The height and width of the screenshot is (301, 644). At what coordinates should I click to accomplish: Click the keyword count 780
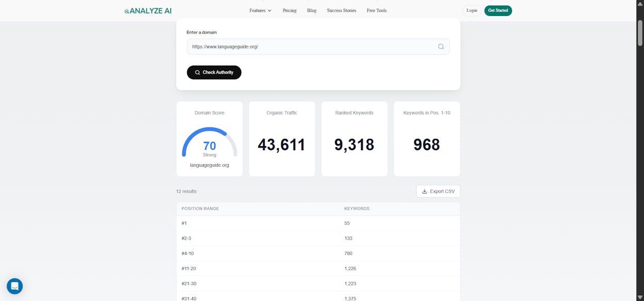tap(348, 254)
